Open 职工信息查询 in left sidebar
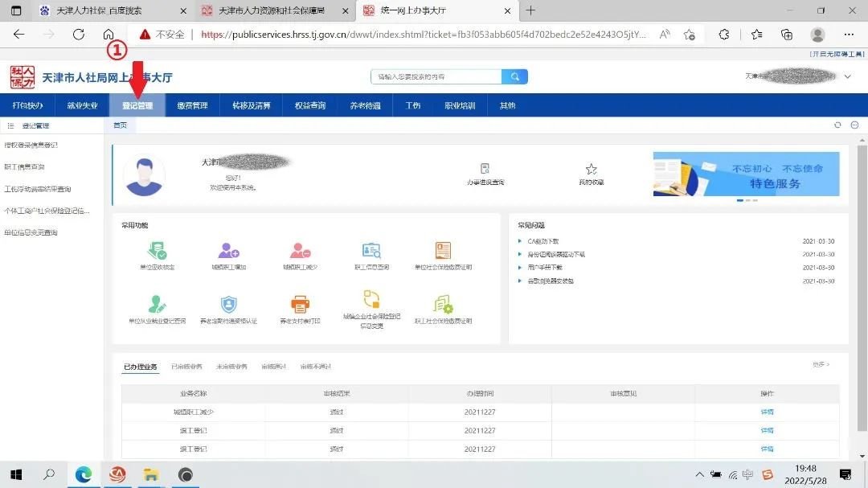The height and width of the screenshot is (488, 868). point(25,167)
